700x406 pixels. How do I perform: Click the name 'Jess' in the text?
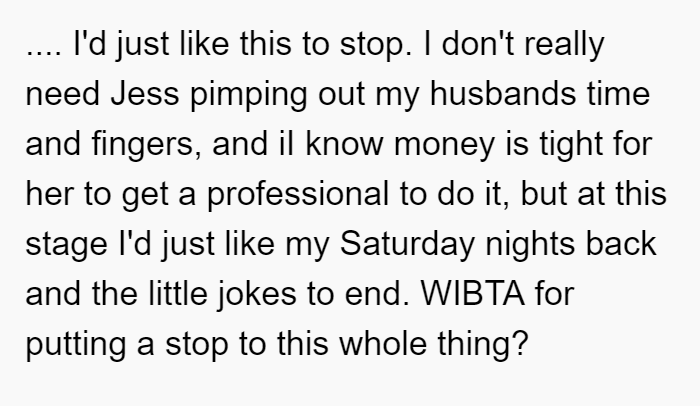pyautogui.click(x=145, y=94)
